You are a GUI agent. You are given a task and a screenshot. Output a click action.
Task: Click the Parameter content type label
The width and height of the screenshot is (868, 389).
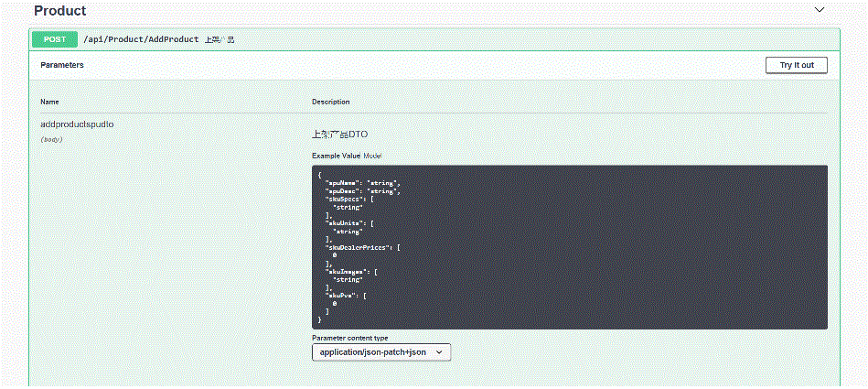(350, 338)
